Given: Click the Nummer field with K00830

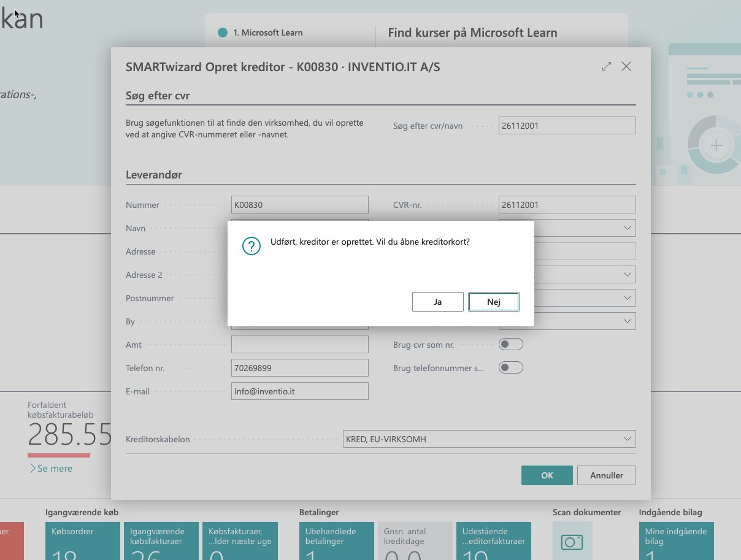Looking at the screenshot, I should tap(299, 205).
